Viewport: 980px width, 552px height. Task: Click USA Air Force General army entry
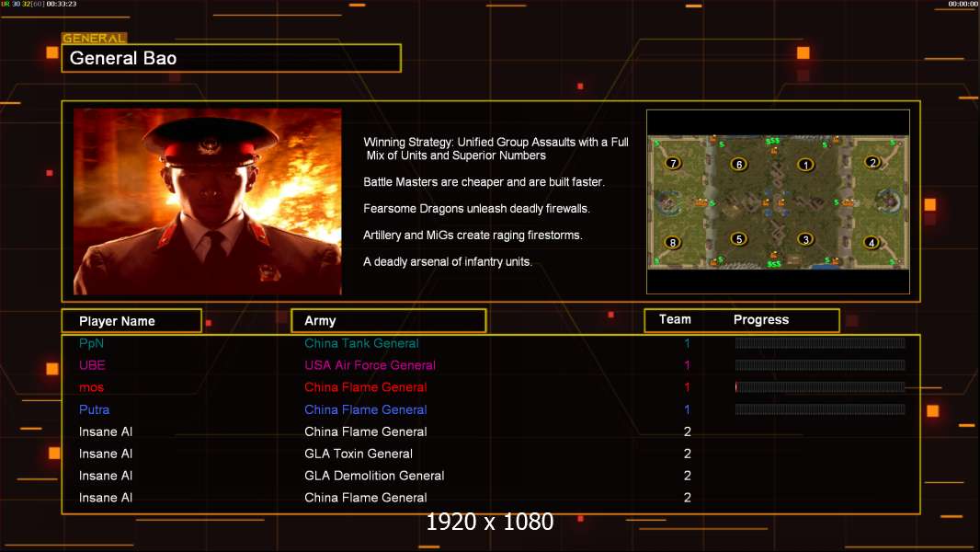click(x=370, y=365)
